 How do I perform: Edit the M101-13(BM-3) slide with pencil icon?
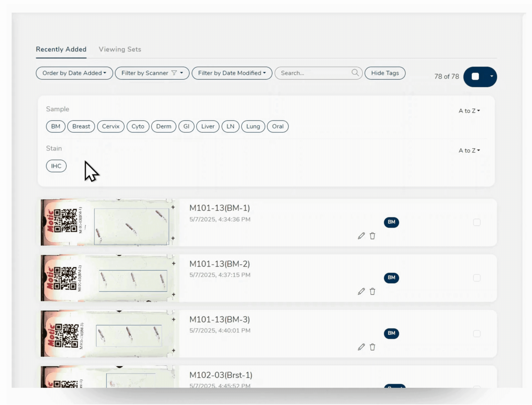point(361,347)
